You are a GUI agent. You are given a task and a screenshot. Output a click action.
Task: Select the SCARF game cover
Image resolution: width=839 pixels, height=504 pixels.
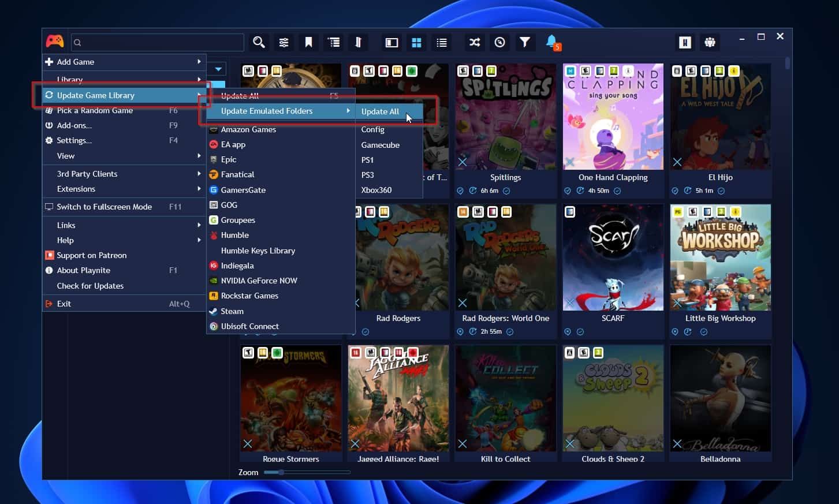point(613,257)
